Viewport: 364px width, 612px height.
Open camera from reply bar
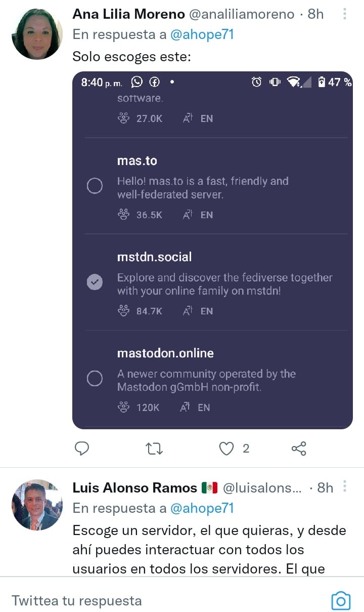coord(341,600)
